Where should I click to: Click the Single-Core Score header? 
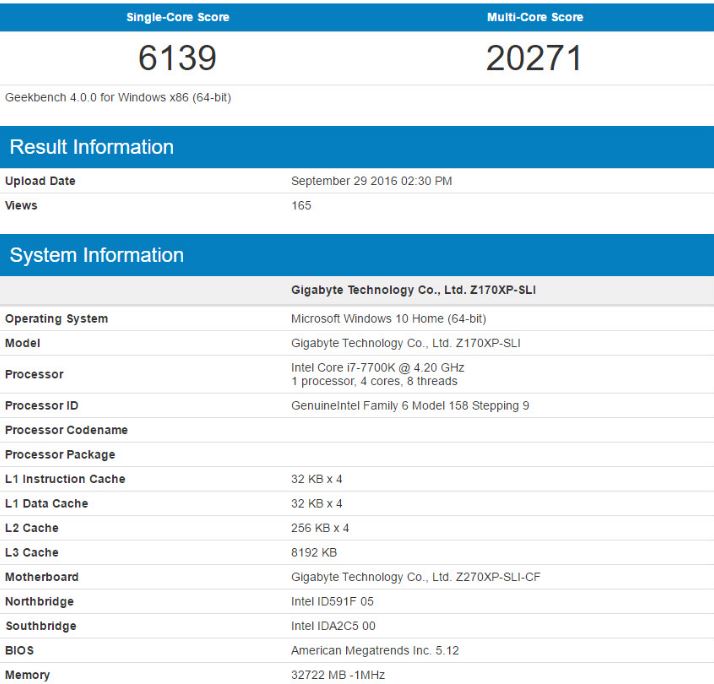click(177, 17)
